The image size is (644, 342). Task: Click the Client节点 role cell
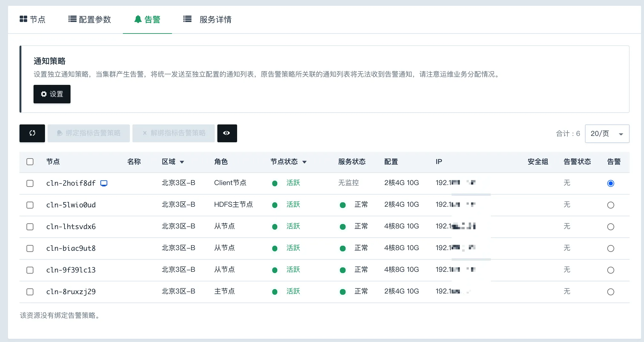coord(230,183)
